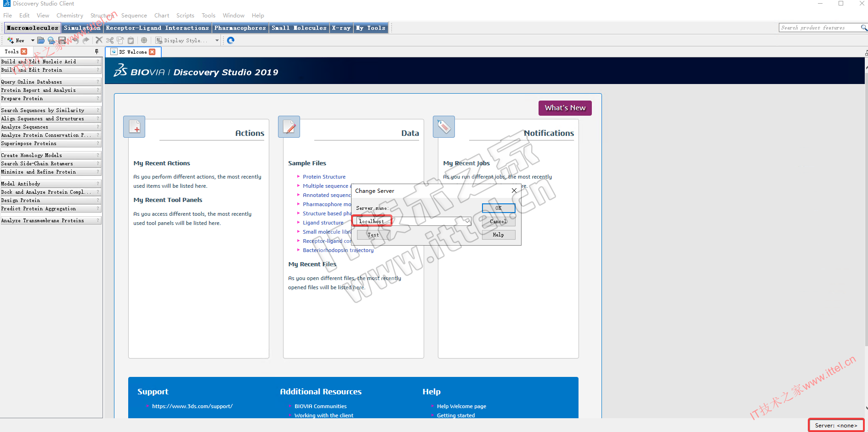Click the Undo arrow icon
The width and height of the screenshot is (868, 432).
click(x=75, y=40)
